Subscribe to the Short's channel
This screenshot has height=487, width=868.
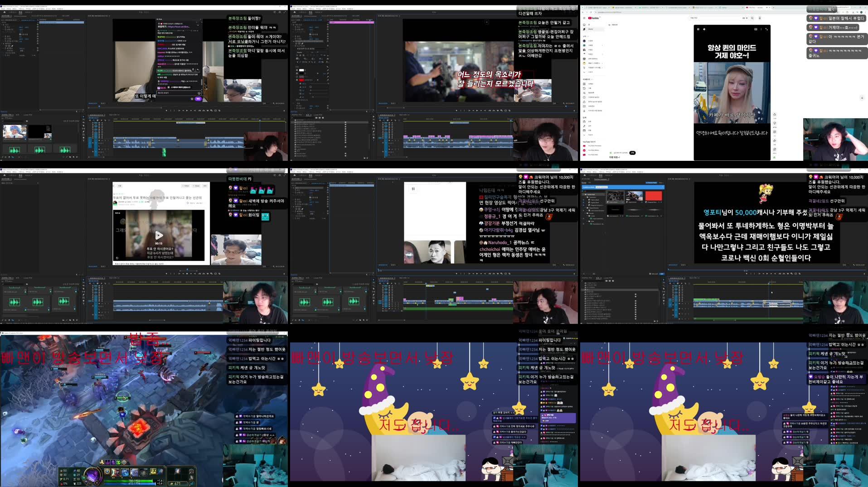tap(632, 153)
